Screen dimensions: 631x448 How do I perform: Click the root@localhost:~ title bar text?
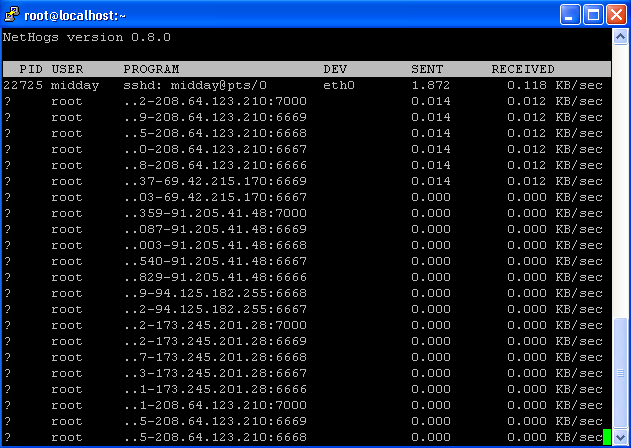pyautogui.click(x=75, y=16)
